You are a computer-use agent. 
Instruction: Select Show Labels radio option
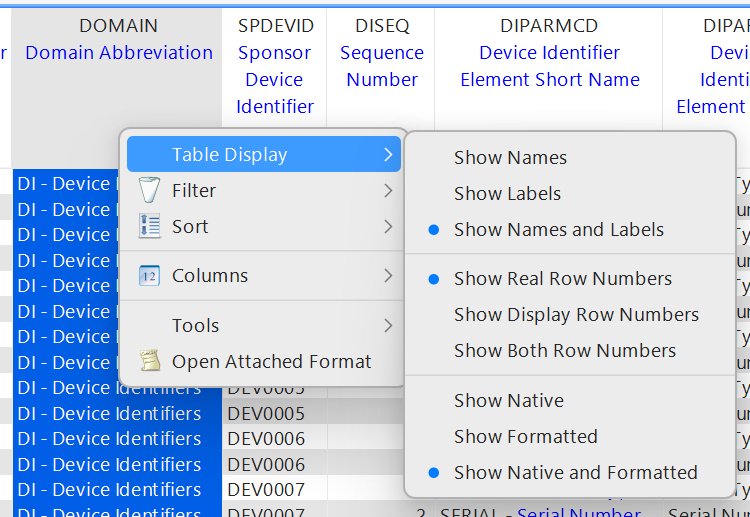click(x=507, y=193)
